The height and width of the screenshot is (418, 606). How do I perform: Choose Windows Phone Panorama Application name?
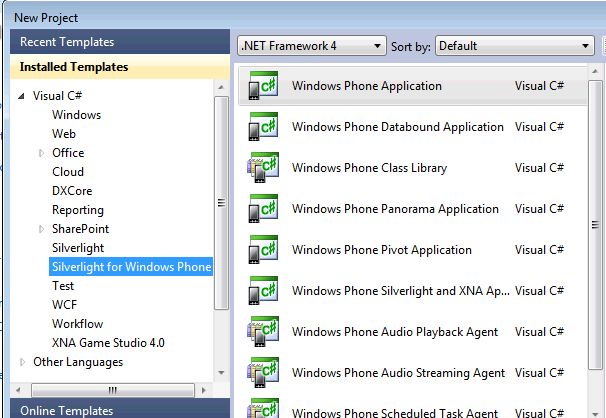pos(395,209)
